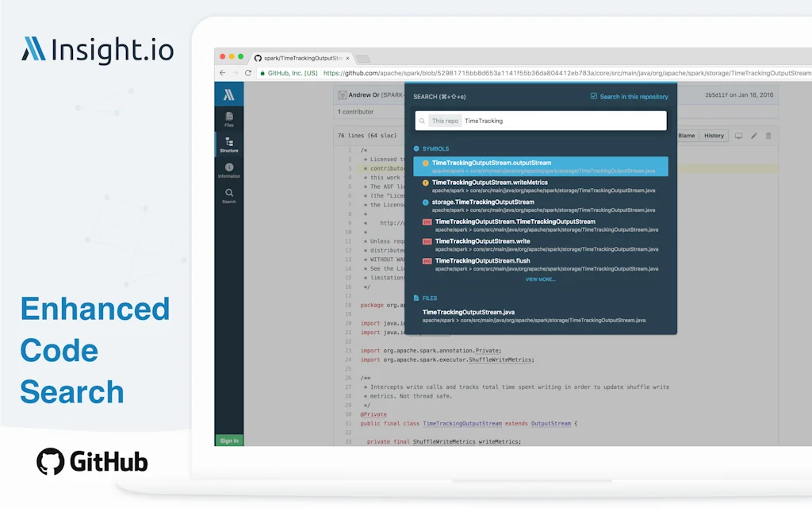Image resolution: width=812 pixels, height=508 pixels.
Task: Click inside the TimeTracking search input field
Action: pos(555,121)
